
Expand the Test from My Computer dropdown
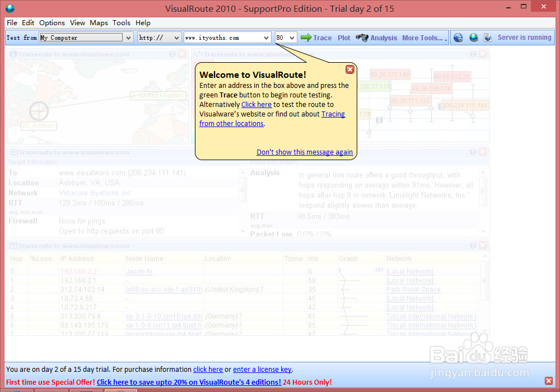click(129, 38)
